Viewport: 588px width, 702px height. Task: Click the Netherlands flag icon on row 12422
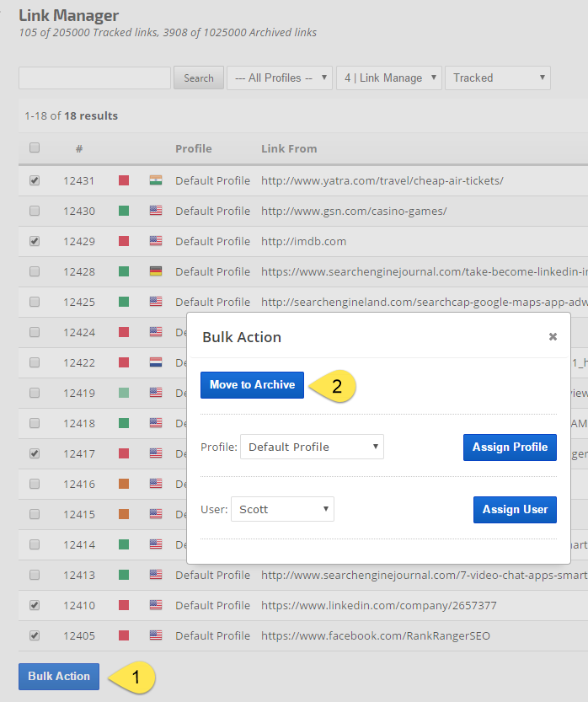pos(156,362)
